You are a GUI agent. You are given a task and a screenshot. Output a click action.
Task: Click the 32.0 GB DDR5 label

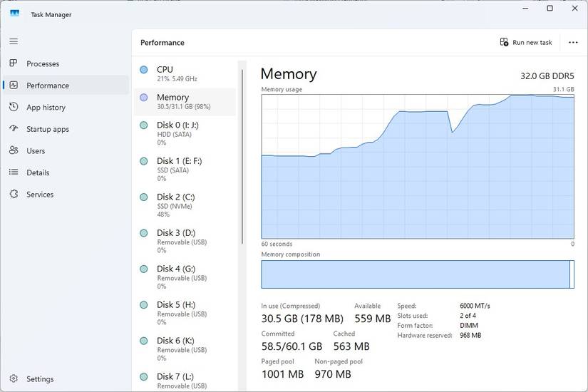tap(547, 76)
